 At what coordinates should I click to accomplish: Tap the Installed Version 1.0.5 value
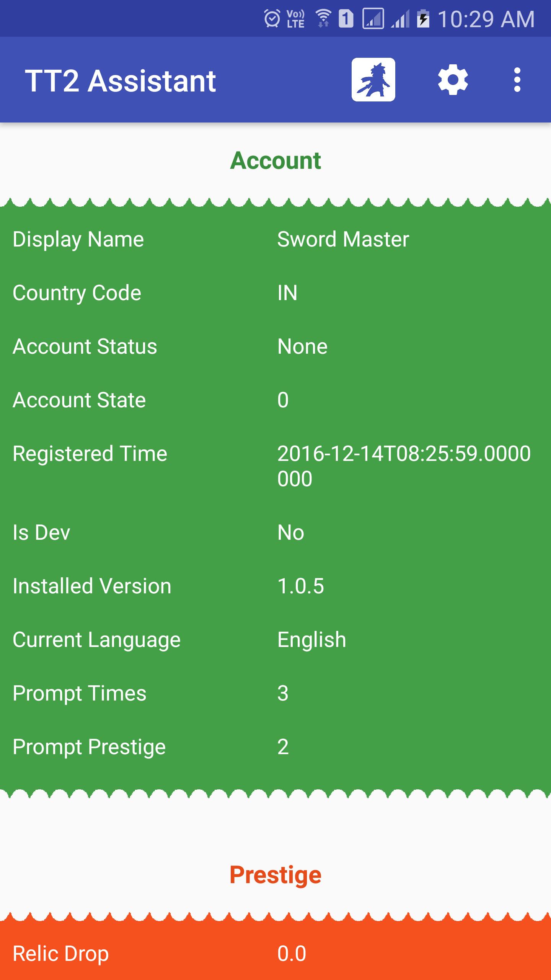pyautogui.click(x=301, y=586)
